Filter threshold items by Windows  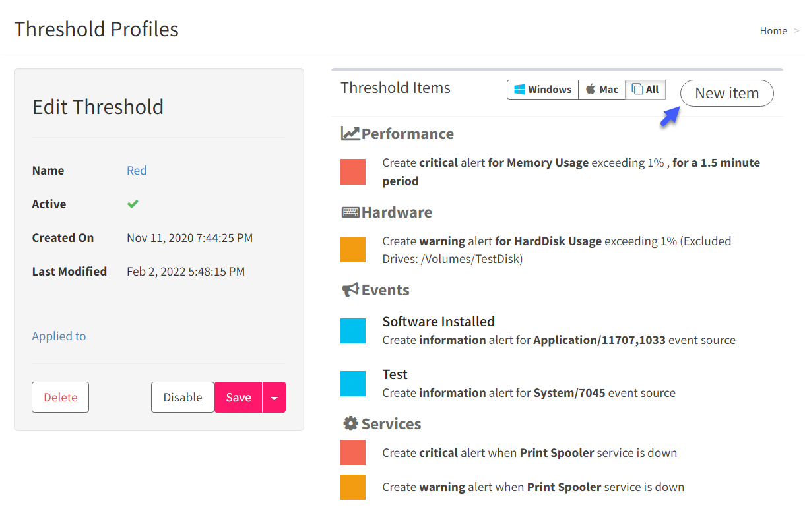coord(543,90)
